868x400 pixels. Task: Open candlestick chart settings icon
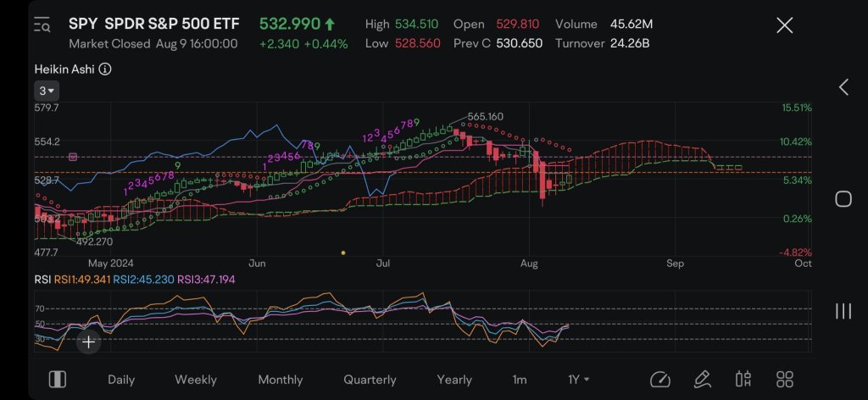click(x=743, y=380)
